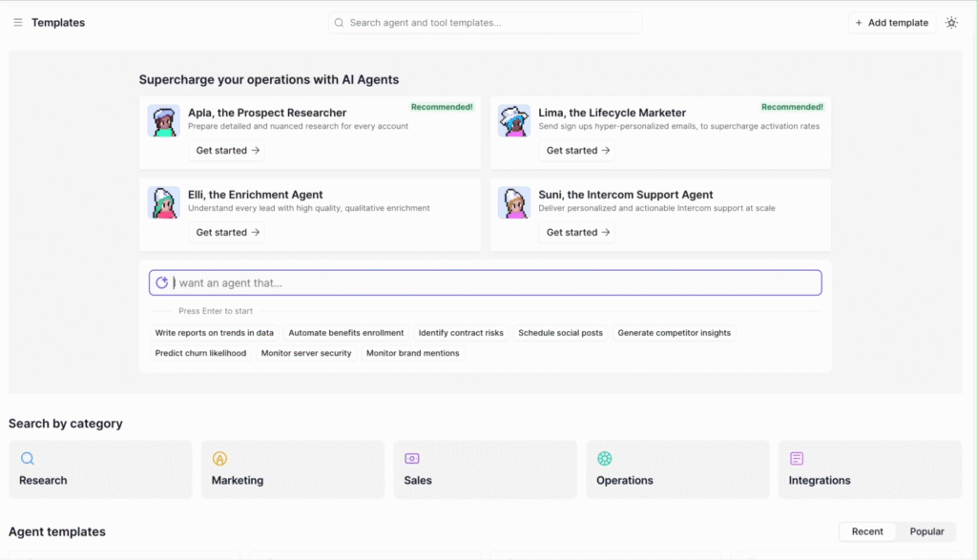The image size is (977, 560).
Task: Click Get started for Lima, the Lifecycle Marketer
Action: pos(576,150)
